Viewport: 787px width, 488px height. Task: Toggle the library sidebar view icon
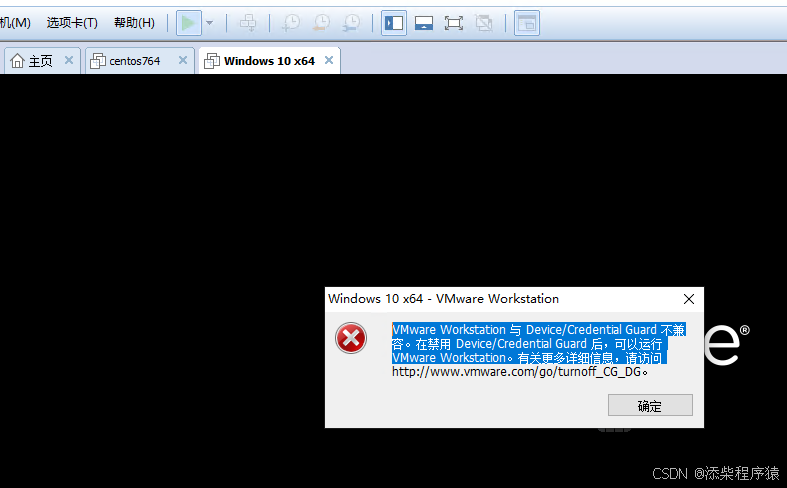[394, 23]
